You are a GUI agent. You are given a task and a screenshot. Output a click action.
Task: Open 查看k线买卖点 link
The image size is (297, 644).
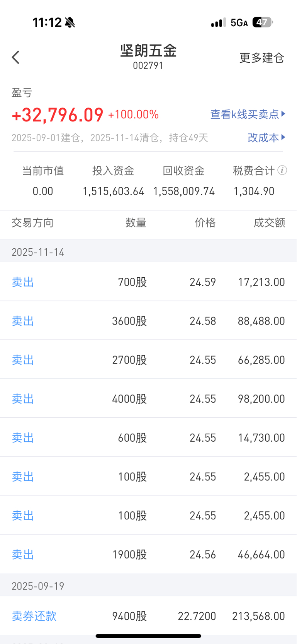point(244,114)
